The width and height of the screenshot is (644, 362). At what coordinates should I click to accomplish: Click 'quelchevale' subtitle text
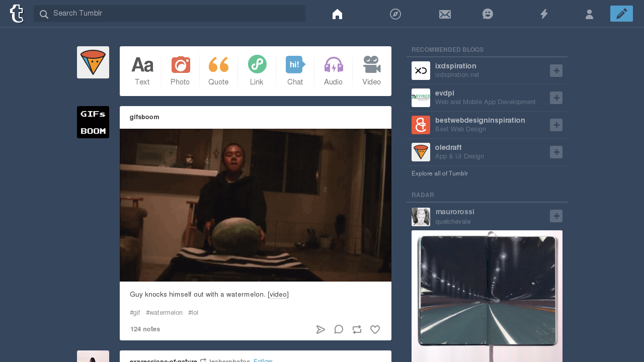[x=453, y=222]
